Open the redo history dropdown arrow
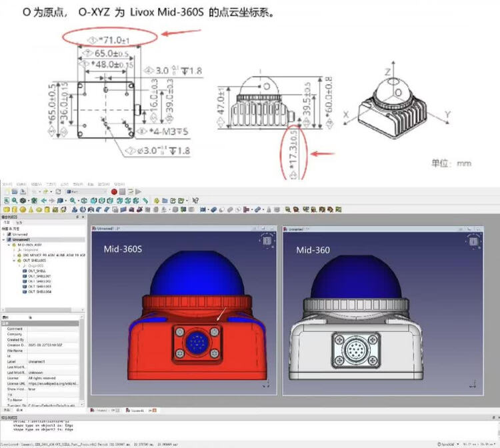Screen dimensions: 500x448 point(51,191)
